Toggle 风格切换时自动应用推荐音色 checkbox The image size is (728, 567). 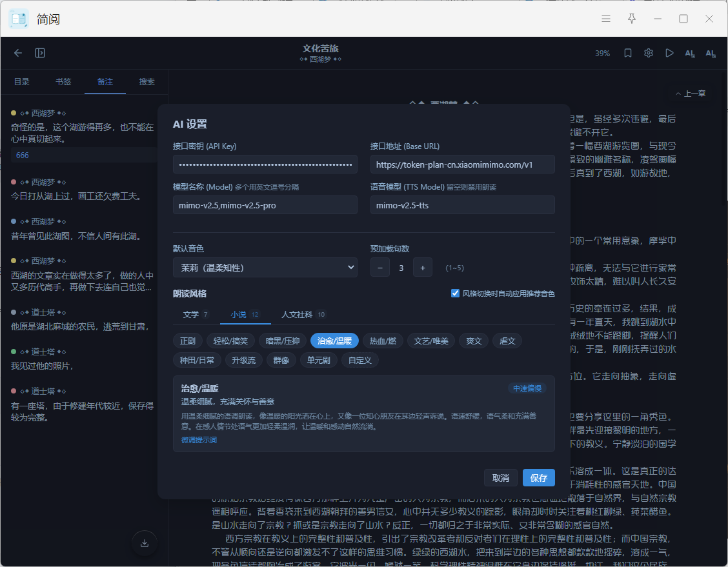point(456,293)
